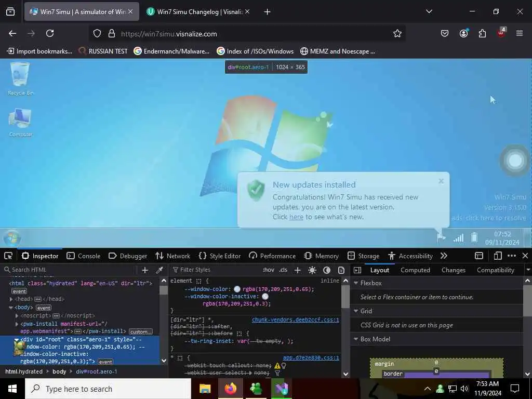Open File Explorer from Windows taskbar
The height and width of the screenshot is (399, 532).
205,389
